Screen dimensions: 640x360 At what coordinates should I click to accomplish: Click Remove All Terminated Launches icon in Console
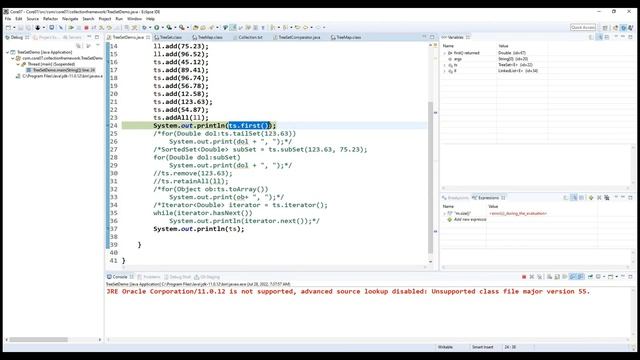coord(540,277)
